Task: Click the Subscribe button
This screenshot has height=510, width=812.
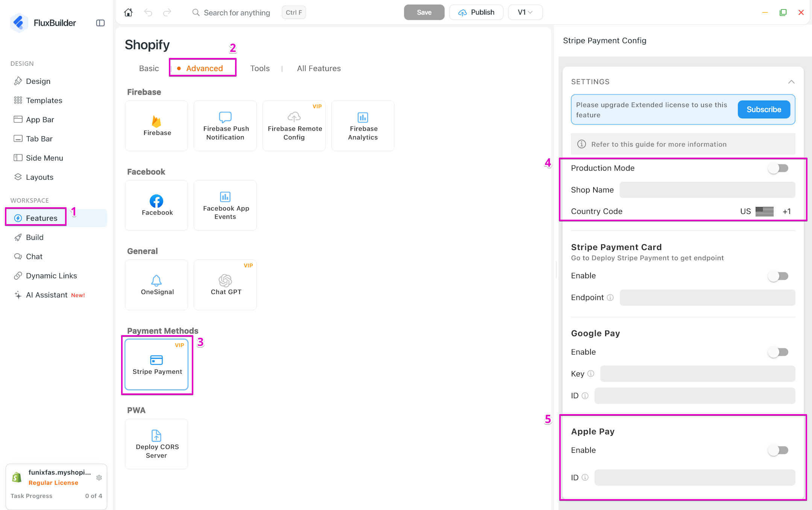Action: [x=764, y=109]
